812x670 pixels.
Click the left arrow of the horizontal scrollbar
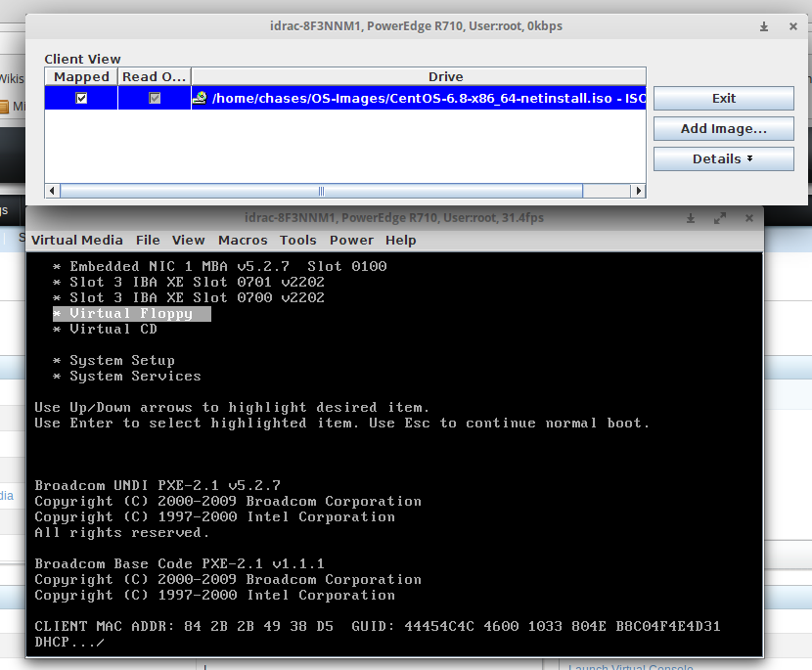[52, 191]
